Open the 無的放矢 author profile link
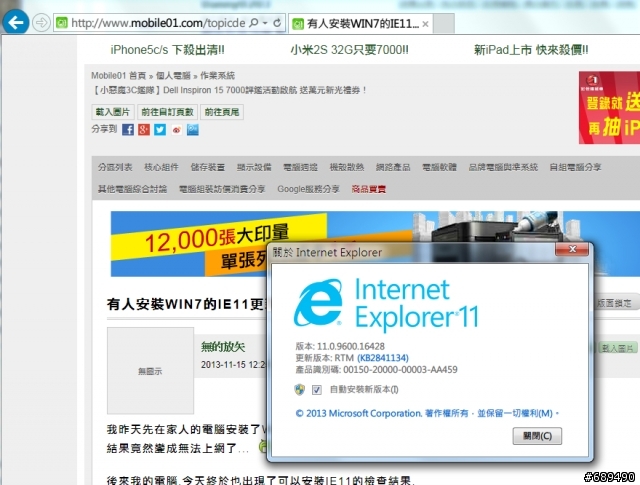 [223, 347]
